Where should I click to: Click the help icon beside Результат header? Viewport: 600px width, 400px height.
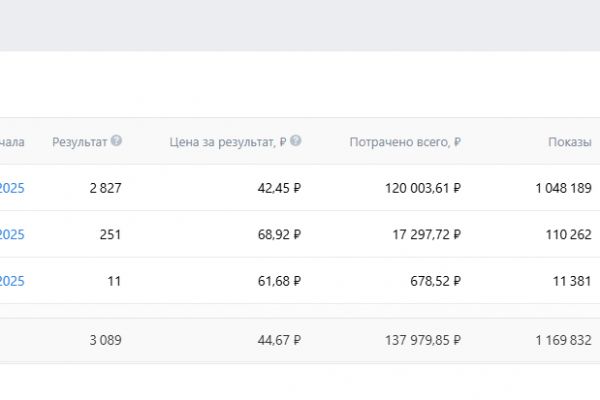point(117,142)
